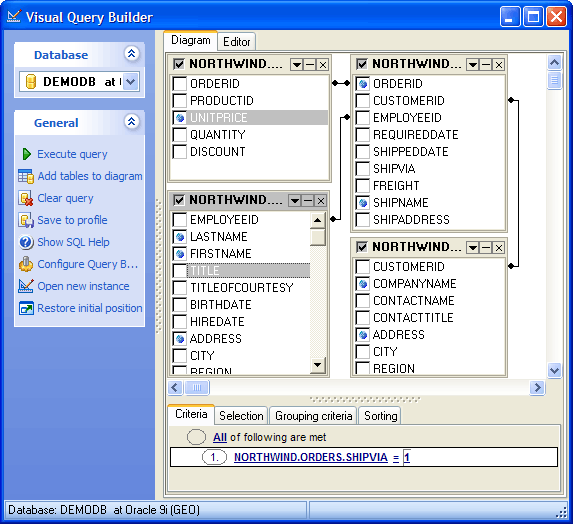Screen dimensions: 573x524
Task: Click the employees table scroll down arrow
Action: point(318,365)
